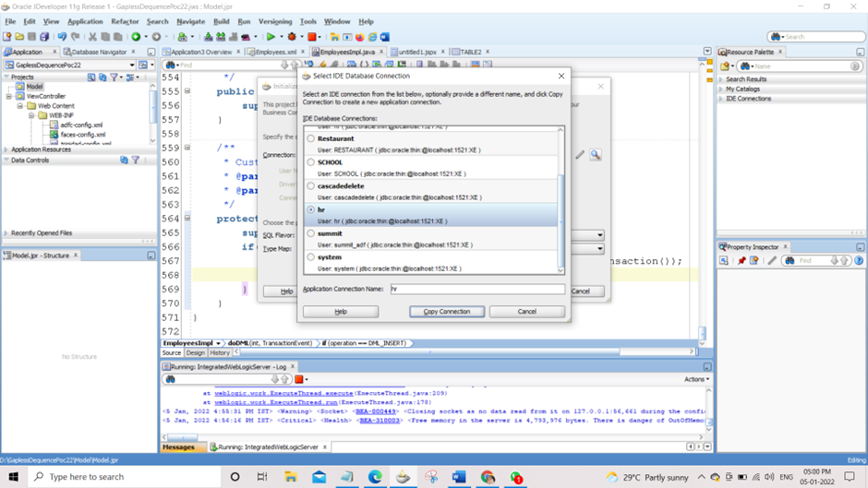The height and width of the screenshot is (488, 868).
Task: Click the Cut scissors toolbar icon
Action: (92, 37)
